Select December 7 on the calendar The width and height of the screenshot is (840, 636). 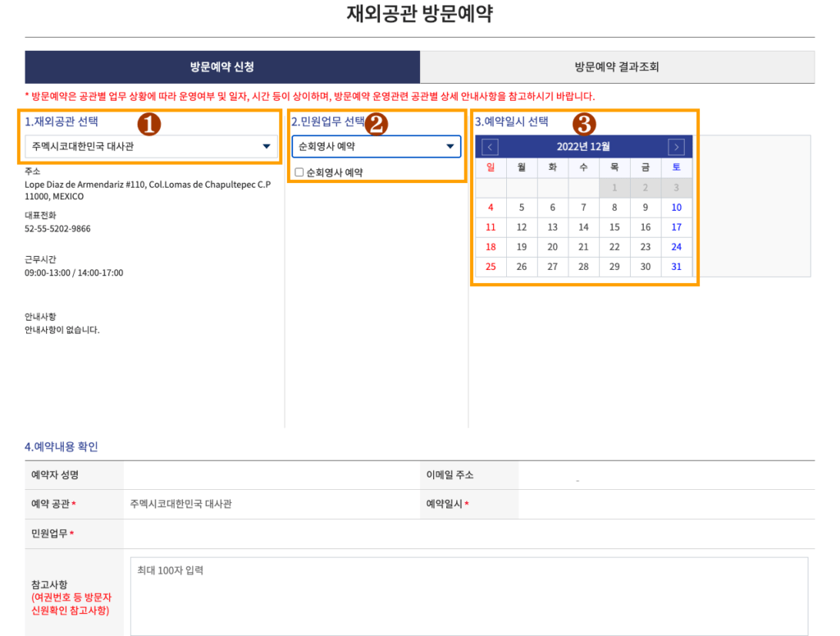click(x=583, y=208)
